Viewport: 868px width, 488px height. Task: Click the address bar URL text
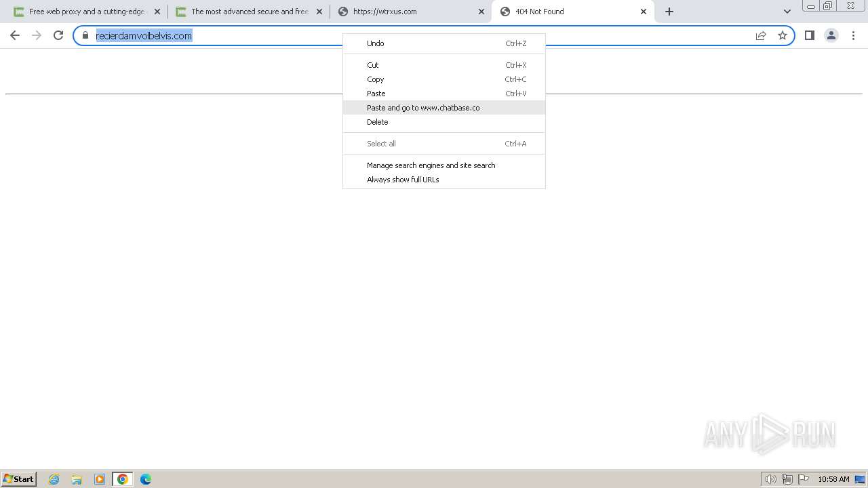coord(144,36)
